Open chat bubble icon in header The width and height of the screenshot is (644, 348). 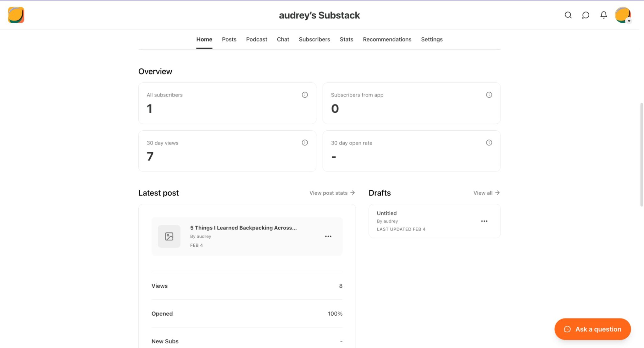click(x=586, y=15)
